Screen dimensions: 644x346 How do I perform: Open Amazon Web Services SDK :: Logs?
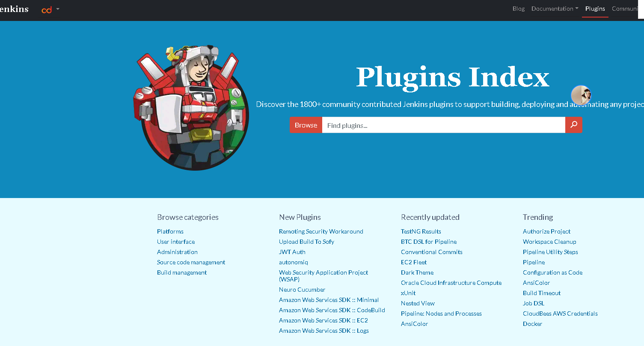coord(324,331)
